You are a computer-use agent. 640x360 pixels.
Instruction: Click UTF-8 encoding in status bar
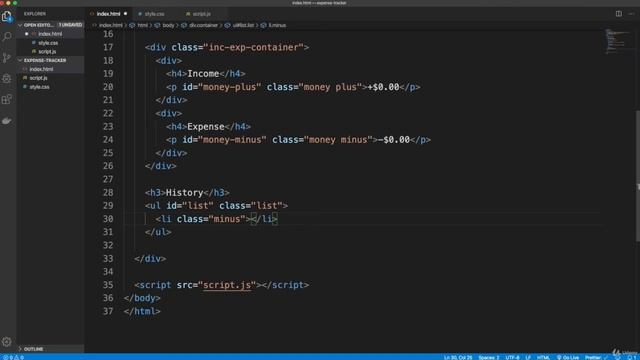click(x=512, y=357)
